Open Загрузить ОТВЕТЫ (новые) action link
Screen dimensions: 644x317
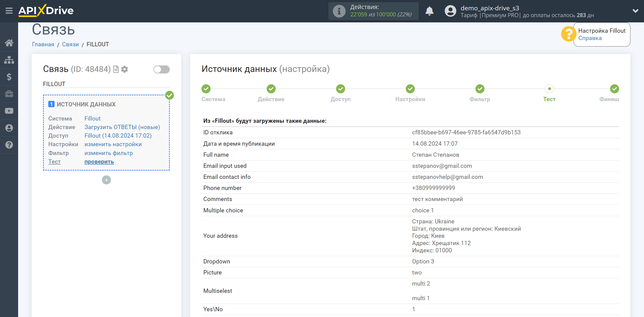[x=122, y=127]
